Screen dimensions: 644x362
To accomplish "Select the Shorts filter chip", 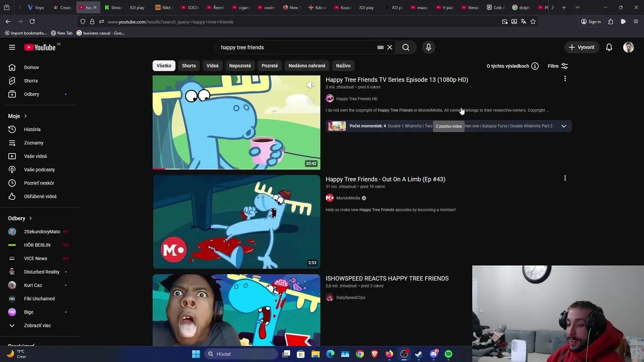I will 189,66.
